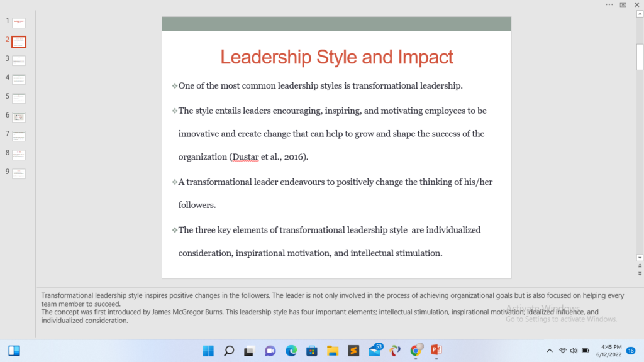
Task: Select slide 1 thumbnail in slide panel
Action: point(19,23)
